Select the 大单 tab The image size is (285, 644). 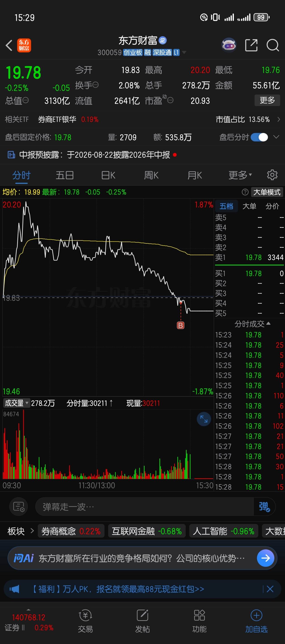click(249, 206)
